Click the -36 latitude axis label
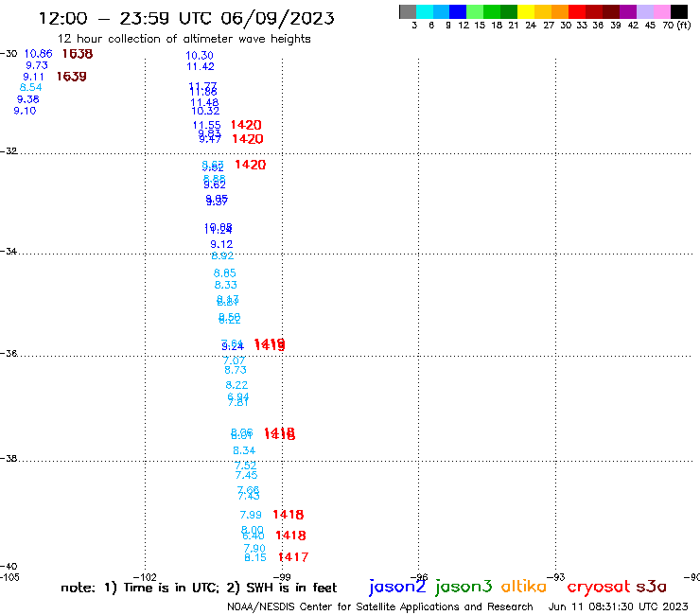 pyautogui.click(x=9, y=353)
